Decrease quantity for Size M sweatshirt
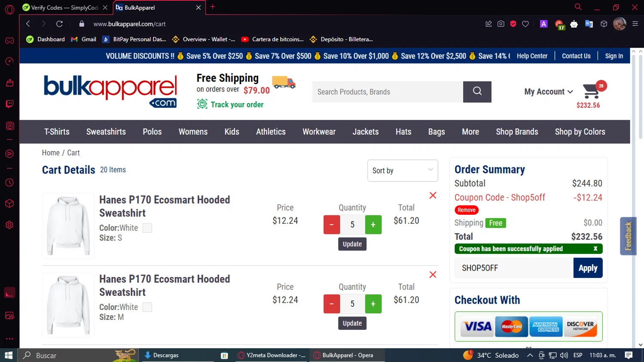This screenshot has height=362, width=644. (331, 304)
